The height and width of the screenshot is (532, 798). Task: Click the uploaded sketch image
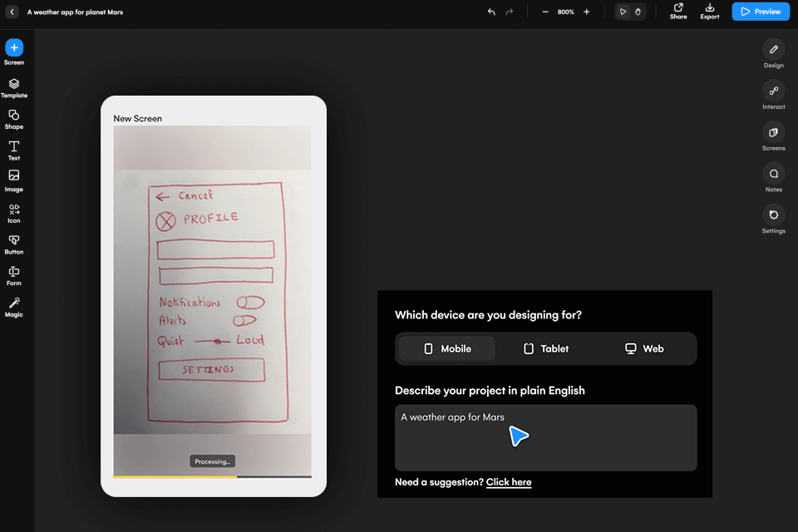click(x=212, y=300)
